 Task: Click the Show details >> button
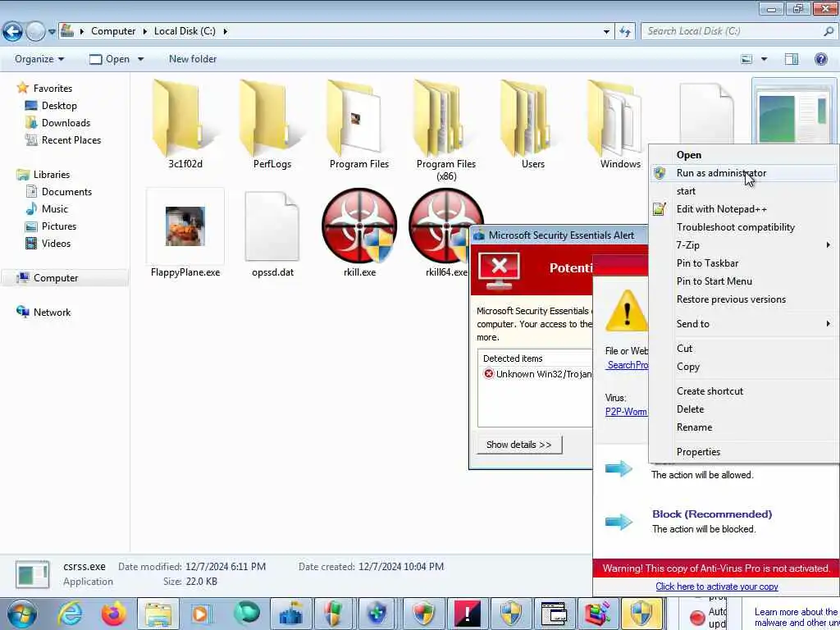click(519, 445)
